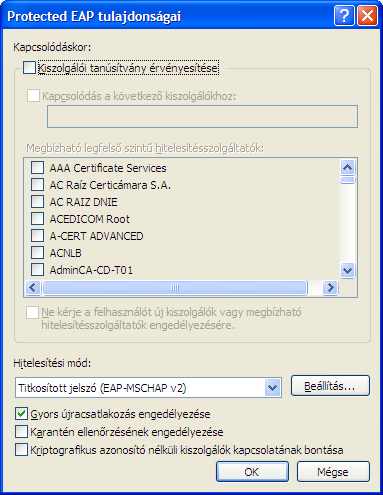Click the scroll left arrow of certificate list
This screenshot has width=383, height=495.
tap(33, 287)
